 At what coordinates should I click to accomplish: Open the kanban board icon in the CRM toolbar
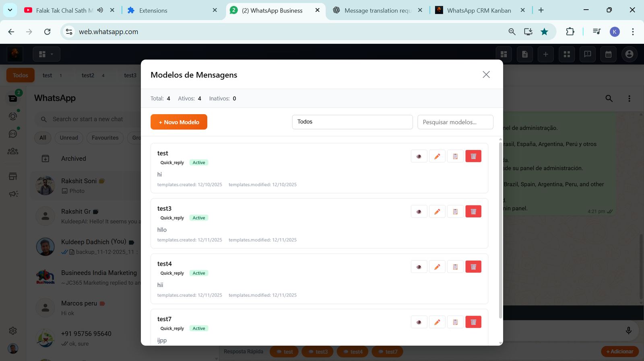[x=504, y=54]
